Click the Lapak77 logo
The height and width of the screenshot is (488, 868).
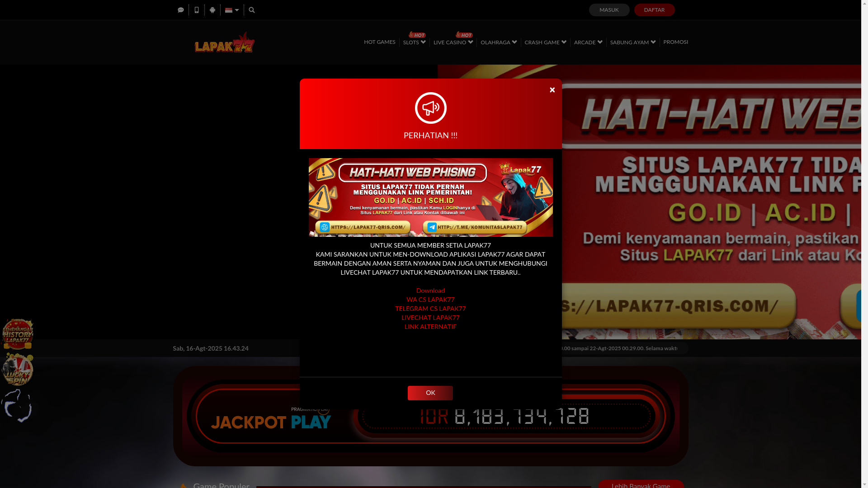coord(225,42)
